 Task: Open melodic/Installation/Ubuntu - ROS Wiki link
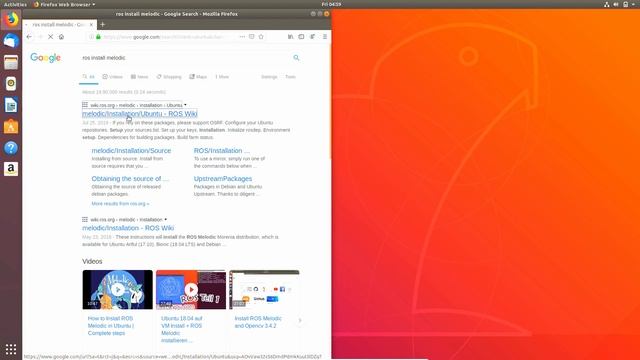140,114
